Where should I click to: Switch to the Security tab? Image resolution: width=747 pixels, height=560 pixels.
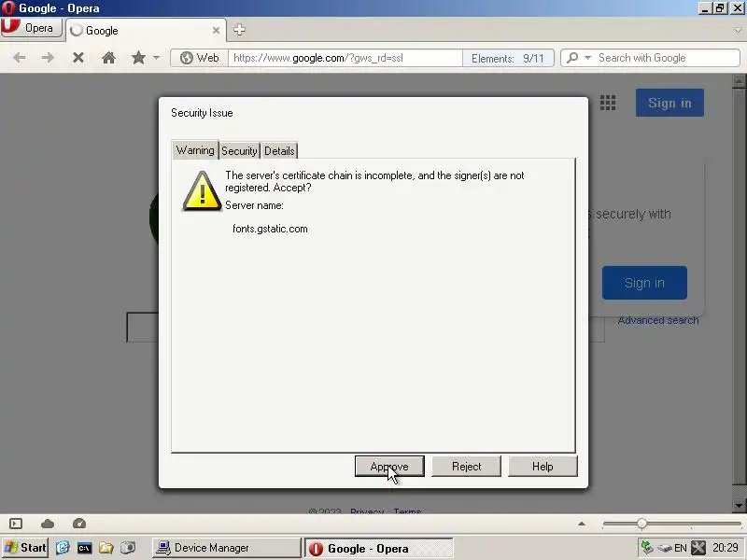coord(239,151)
